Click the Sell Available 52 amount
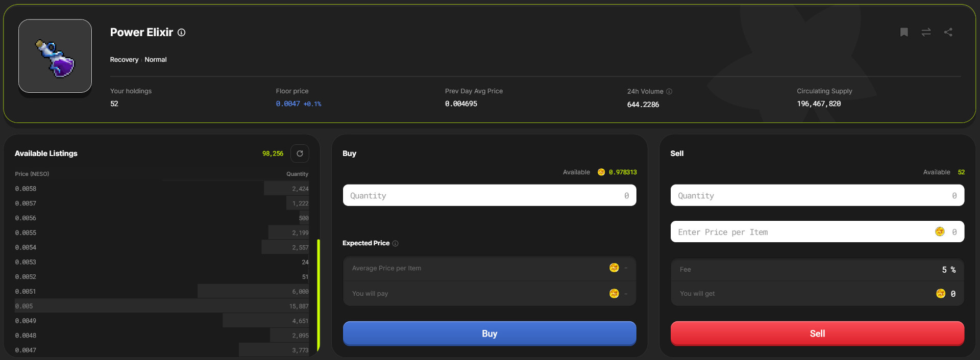 (x=961, y=172)
